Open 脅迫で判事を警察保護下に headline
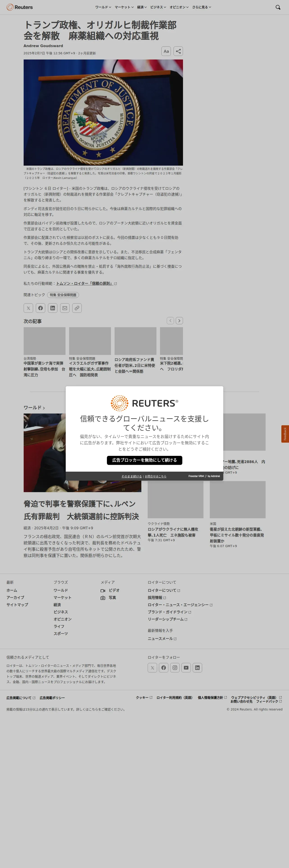 point(81,510)
